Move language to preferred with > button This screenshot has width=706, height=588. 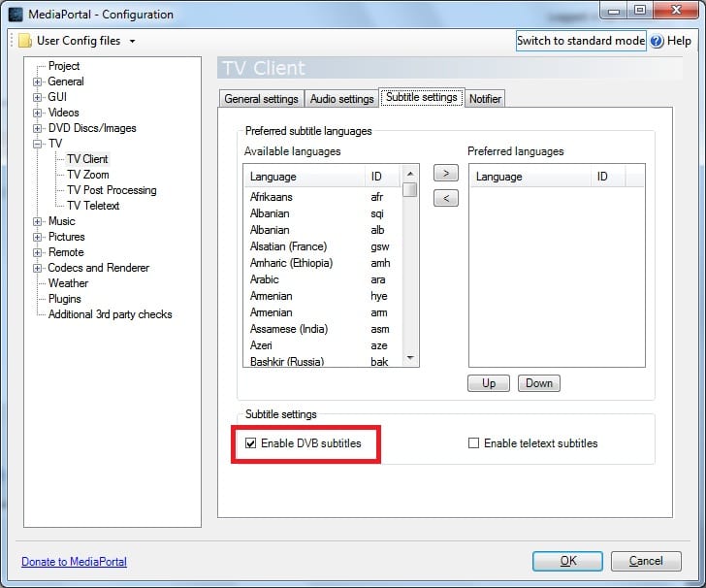(x=444, y=174)
